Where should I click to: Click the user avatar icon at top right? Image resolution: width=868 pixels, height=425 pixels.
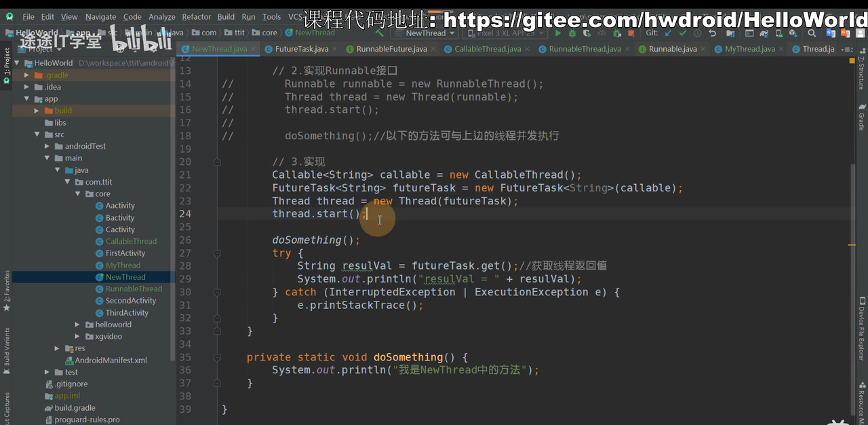[x=860, y=33]
